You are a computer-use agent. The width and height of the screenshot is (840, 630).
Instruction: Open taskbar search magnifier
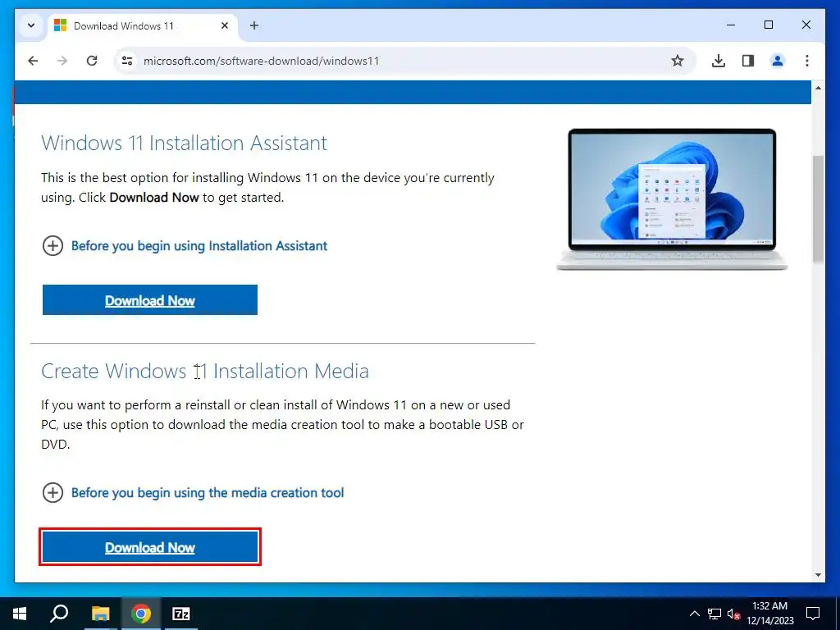coord(59,614)
